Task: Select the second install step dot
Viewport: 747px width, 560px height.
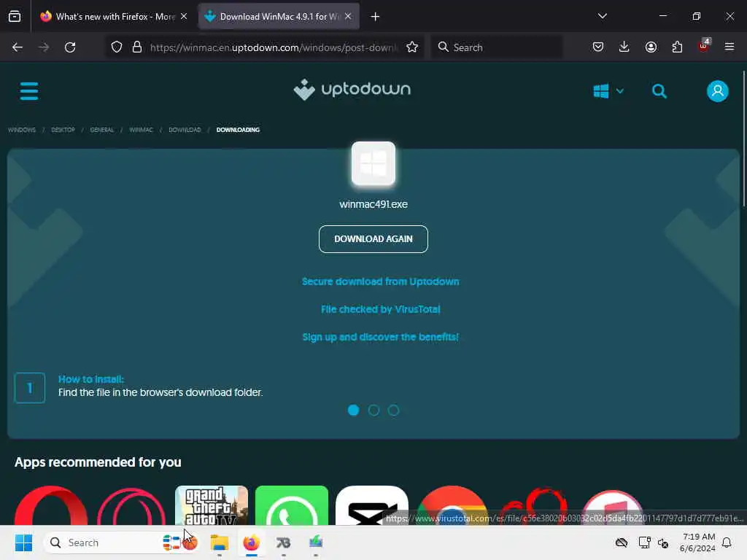Action: 373,410
